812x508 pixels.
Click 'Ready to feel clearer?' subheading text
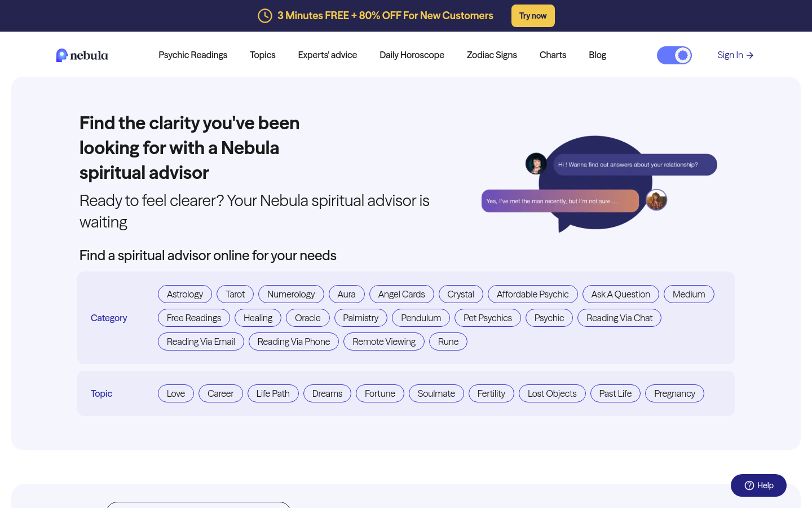[x=254, y=211]
